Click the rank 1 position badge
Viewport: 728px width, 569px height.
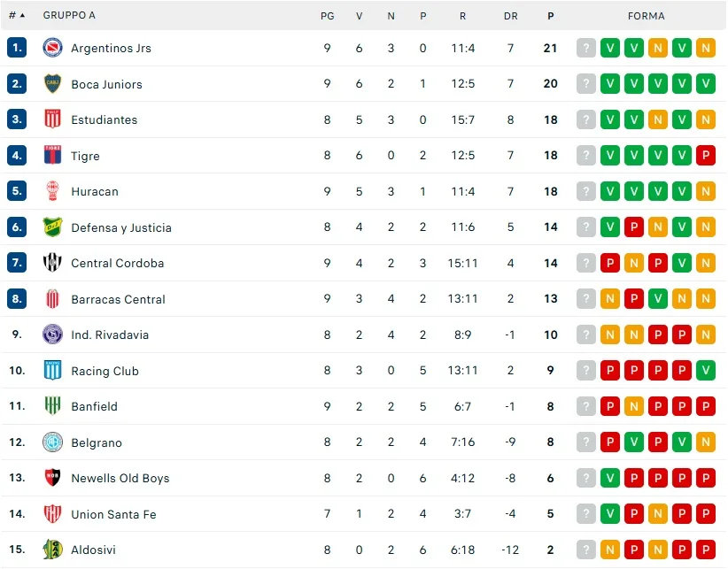pos(17,48)
